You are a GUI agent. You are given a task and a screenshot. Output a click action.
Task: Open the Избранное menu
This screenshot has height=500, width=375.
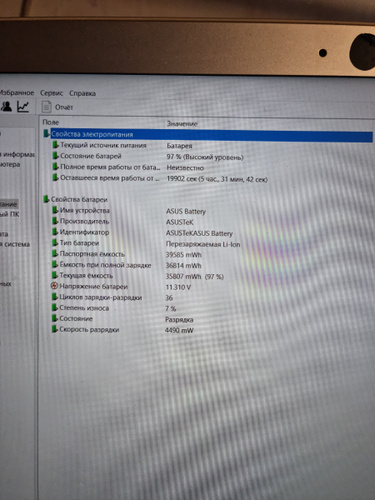[17, 93]
